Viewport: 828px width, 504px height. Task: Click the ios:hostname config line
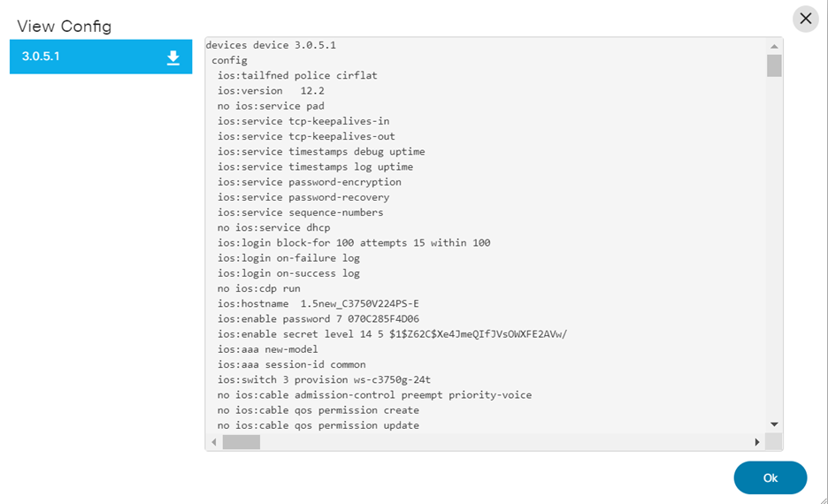pos(318,303)
